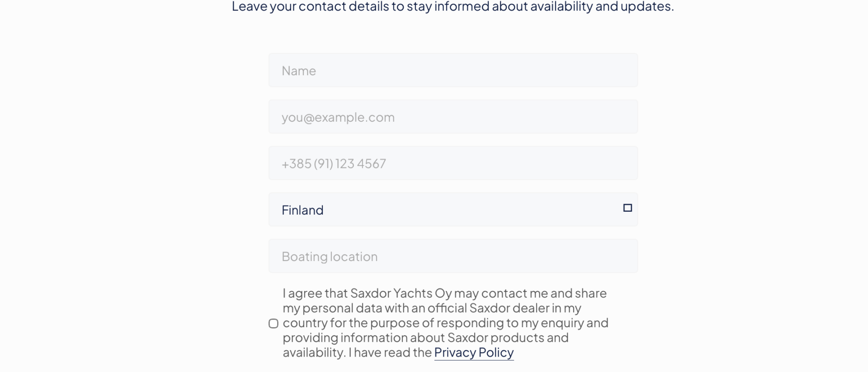Click 'Boating location' placeholder text

tap(330, 257)
